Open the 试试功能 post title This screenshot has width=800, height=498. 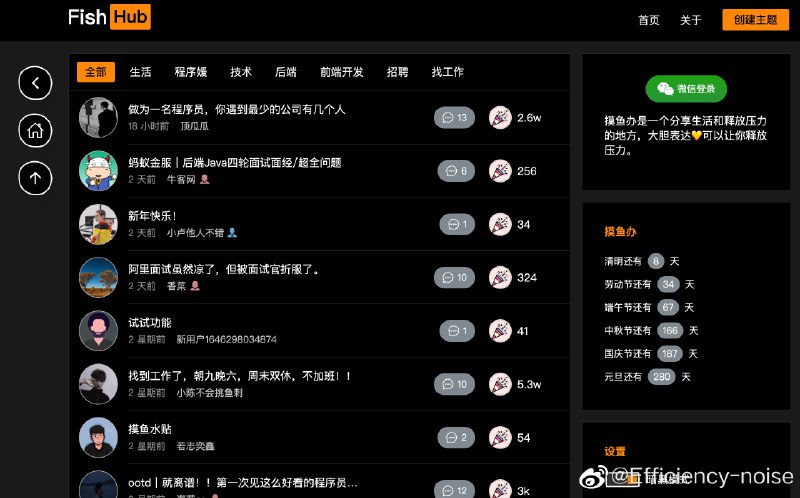pyautogui.click(x=149, y=322)
